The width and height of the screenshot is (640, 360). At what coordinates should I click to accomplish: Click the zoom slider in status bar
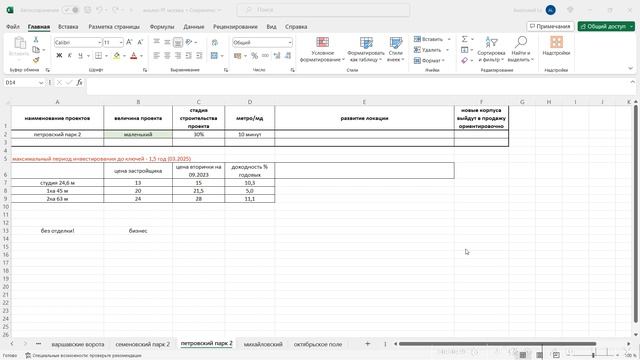[x=593, y=356]
